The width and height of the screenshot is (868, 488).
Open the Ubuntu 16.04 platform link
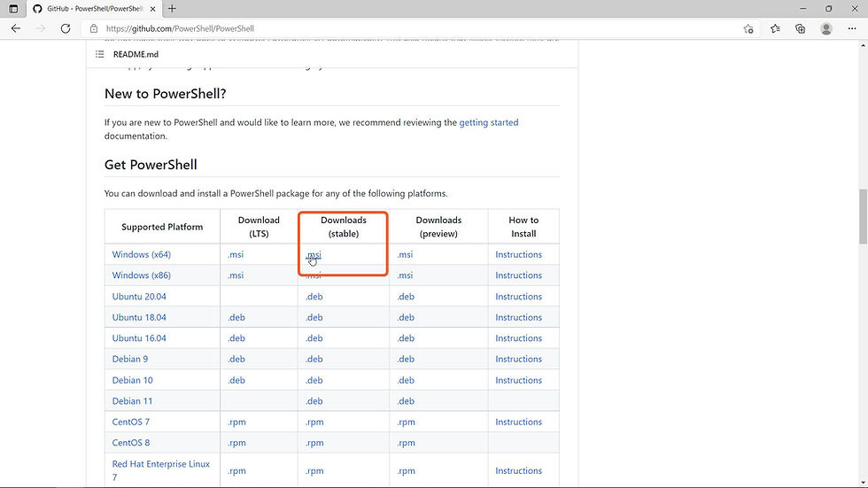(x=139, y=338)
